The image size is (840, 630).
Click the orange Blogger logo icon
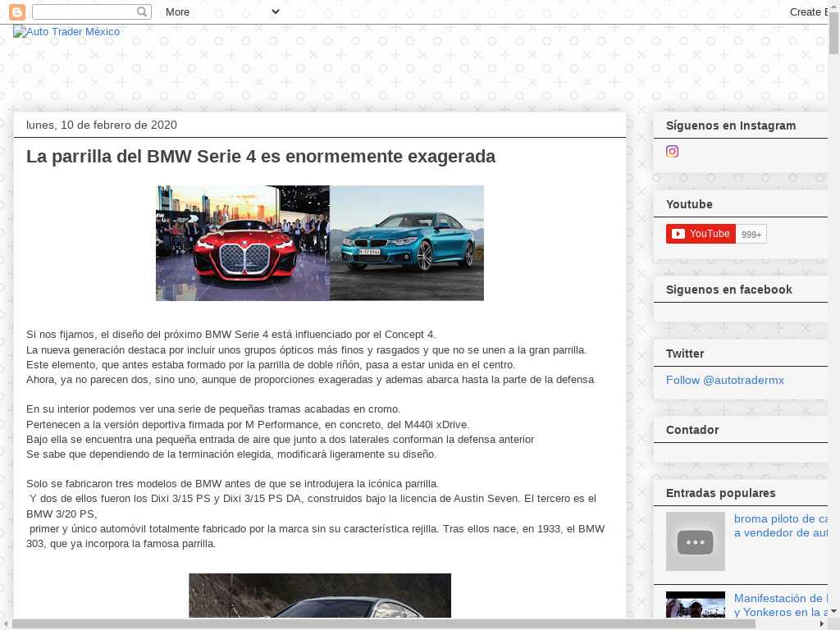16,11
